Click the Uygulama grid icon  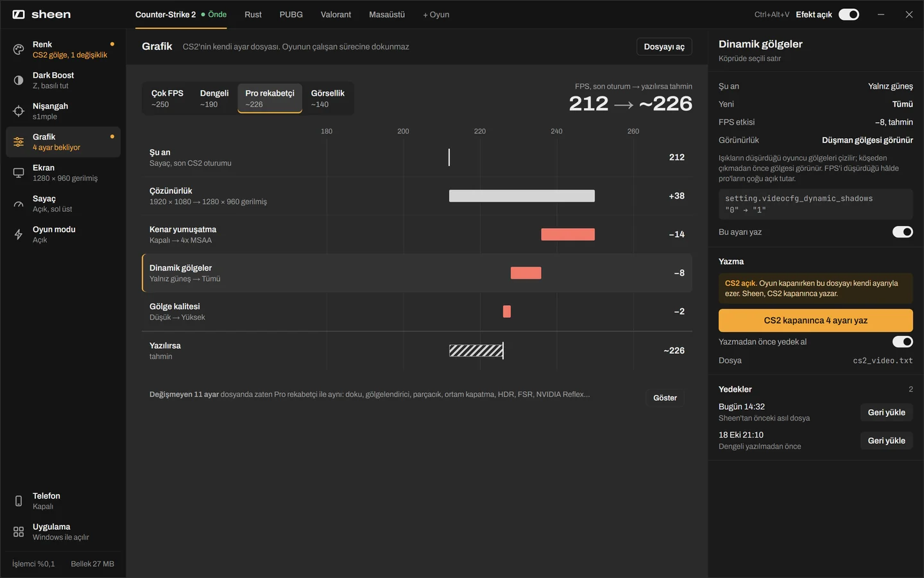click(19, 532)
